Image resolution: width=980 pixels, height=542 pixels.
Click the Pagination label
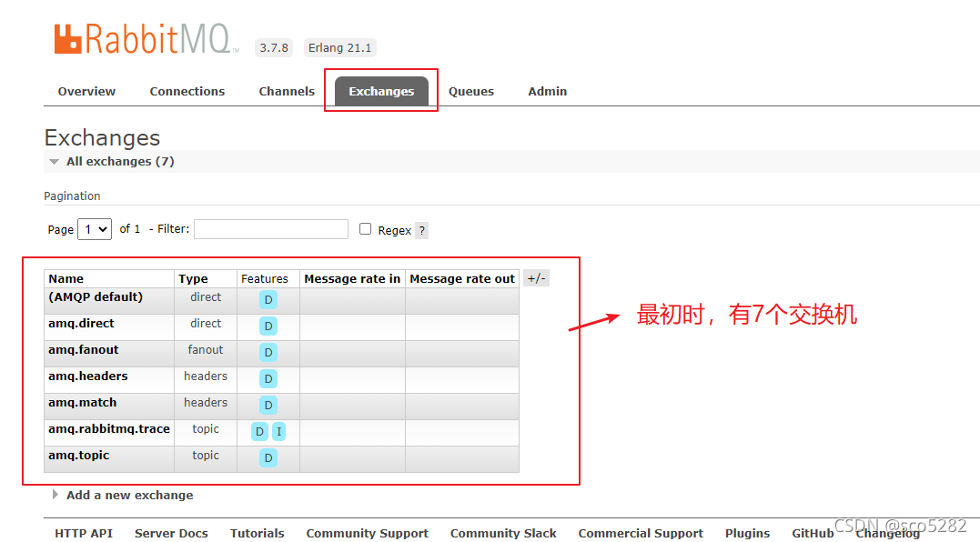pos(72,196)
